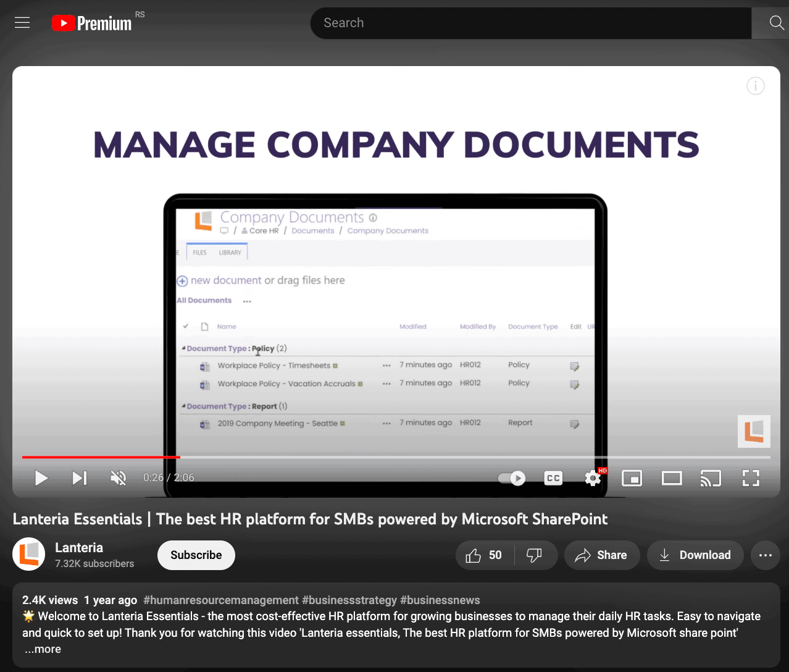Unmute the video sound

coord(118,478)
